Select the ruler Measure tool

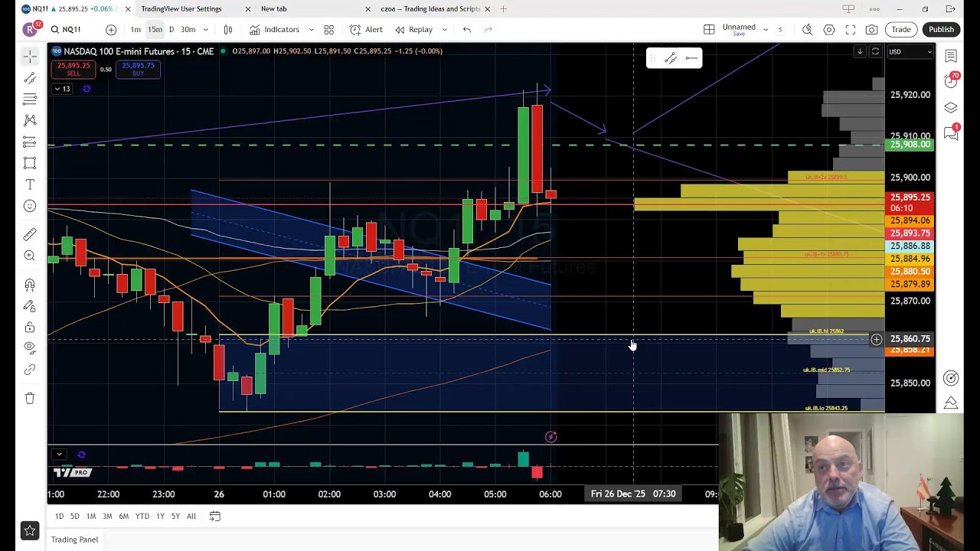[30, 234]
